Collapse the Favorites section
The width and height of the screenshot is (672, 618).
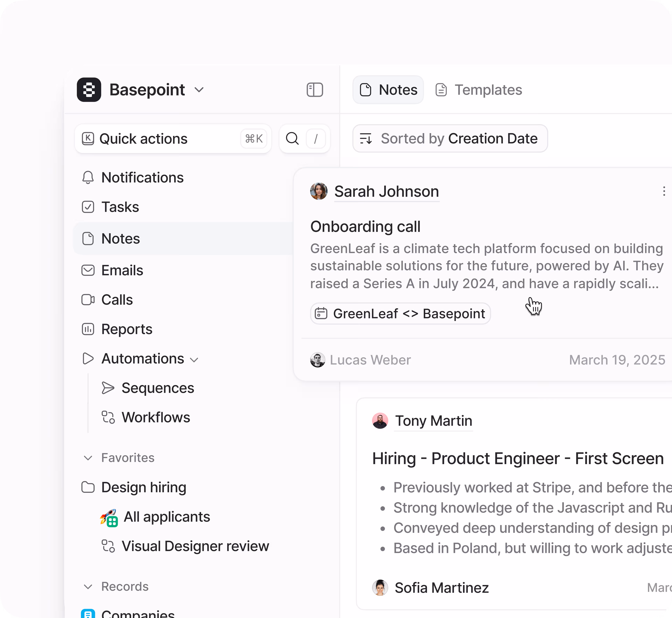(x=88, y=458)
